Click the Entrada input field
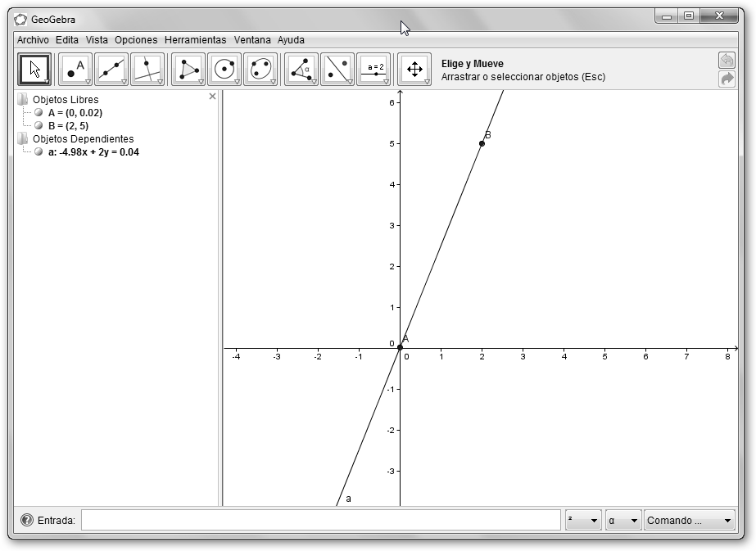The width and height of the screenshot is (756, 551). point(320,521)
